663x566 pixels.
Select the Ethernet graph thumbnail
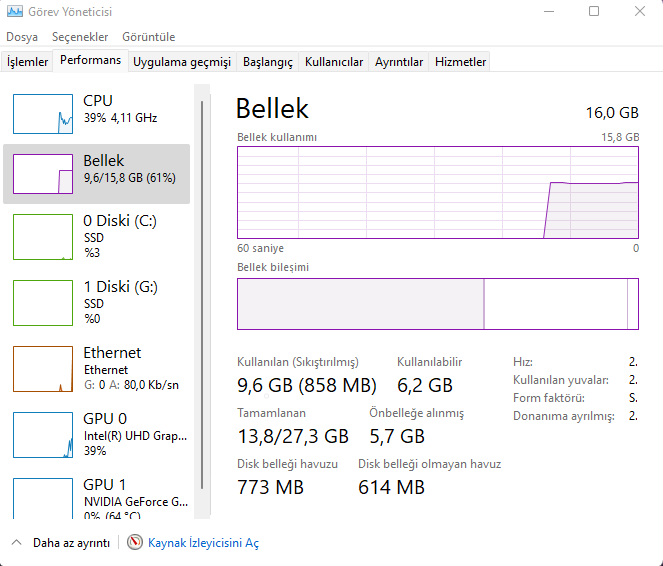pos(43,368)
